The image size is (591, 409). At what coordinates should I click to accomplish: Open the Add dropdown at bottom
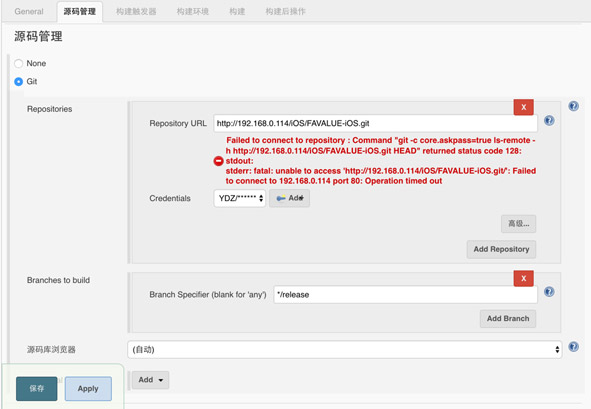150,380
